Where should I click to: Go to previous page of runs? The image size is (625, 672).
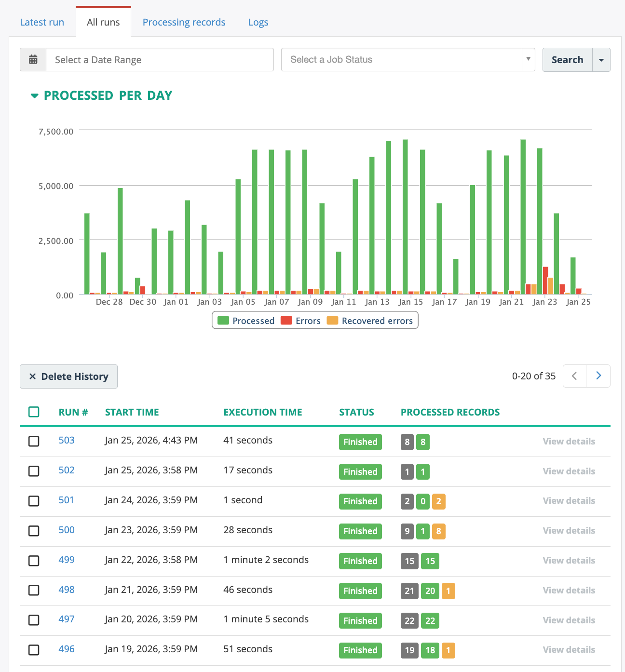tap(574, 376)
